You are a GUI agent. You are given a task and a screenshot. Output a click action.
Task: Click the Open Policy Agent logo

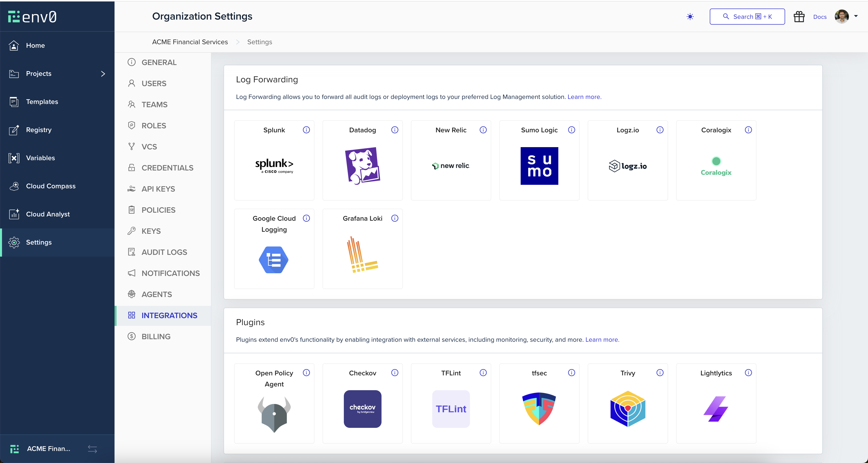tap(274, 414)
